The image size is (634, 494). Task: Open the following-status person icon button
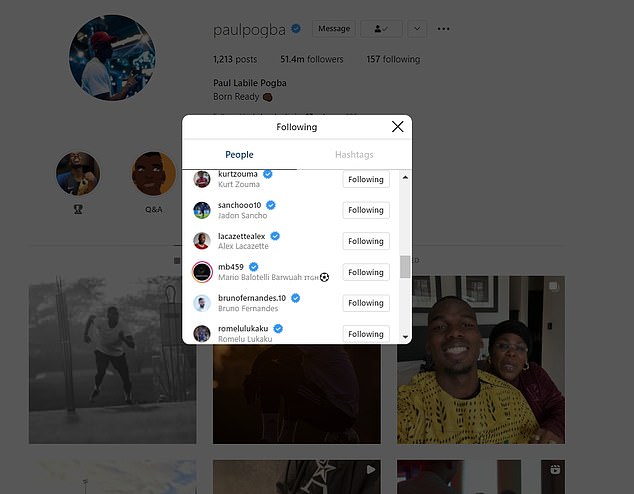point(381,29)
